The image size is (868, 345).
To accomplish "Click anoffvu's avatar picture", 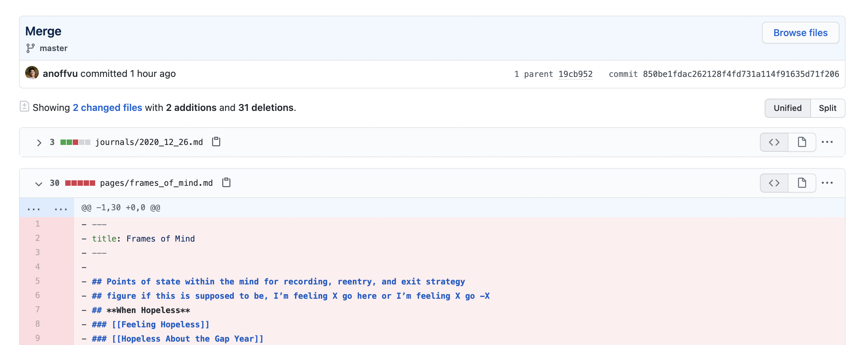I will click(x=33, y=73).
